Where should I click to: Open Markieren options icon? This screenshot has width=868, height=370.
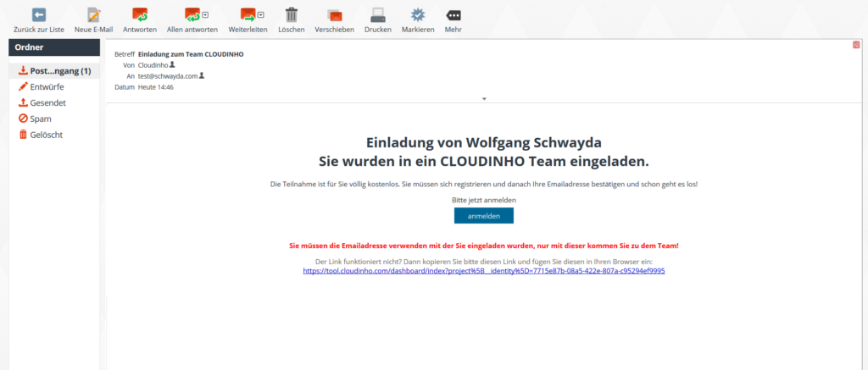418,15
